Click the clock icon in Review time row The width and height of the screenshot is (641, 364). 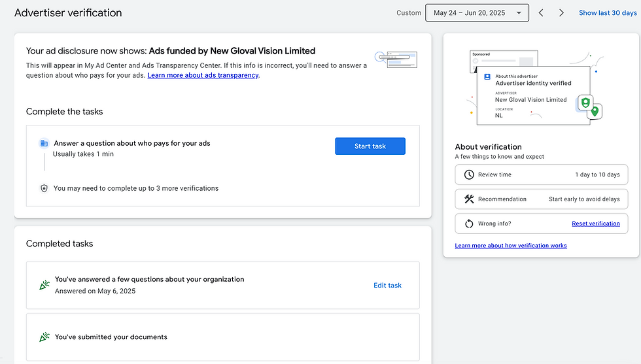pyautogui.click(x=469, y=174)
